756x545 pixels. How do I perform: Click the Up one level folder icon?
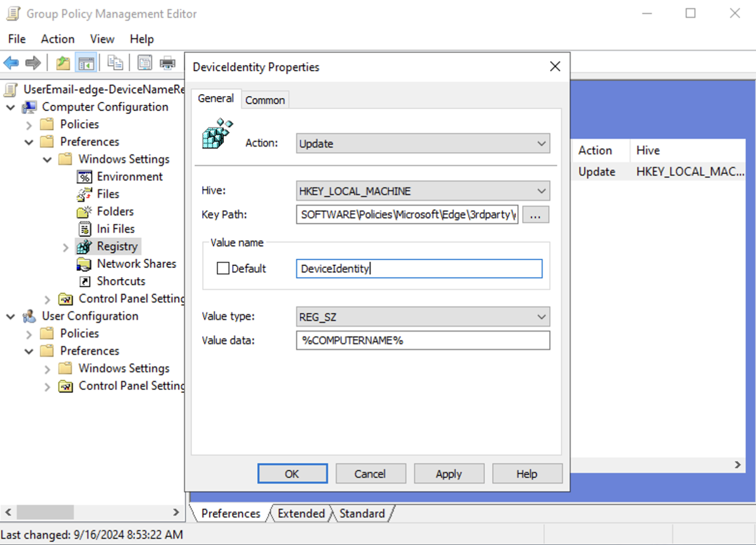63,63
